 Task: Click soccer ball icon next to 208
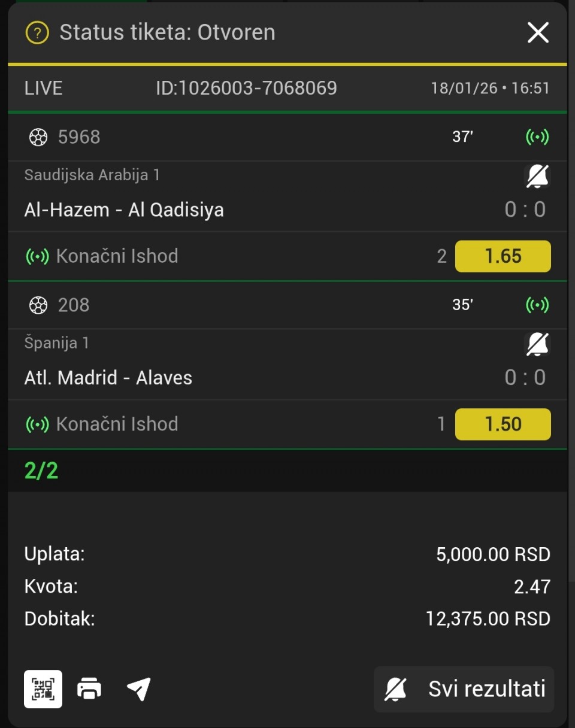[38, 305]
